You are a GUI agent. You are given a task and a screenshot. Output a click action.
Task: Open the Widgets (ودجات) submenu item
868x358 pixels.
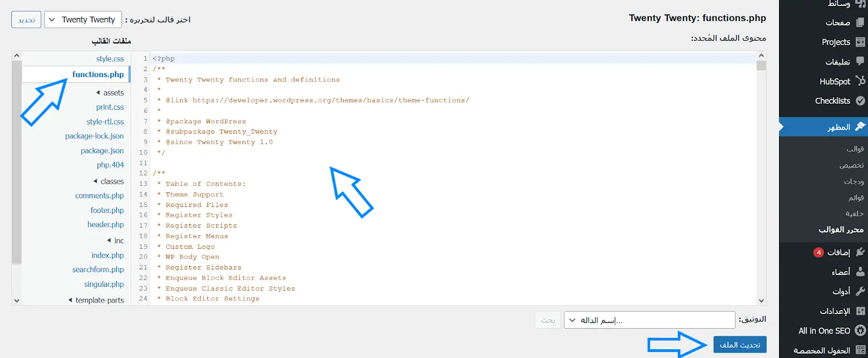point(854,181)
